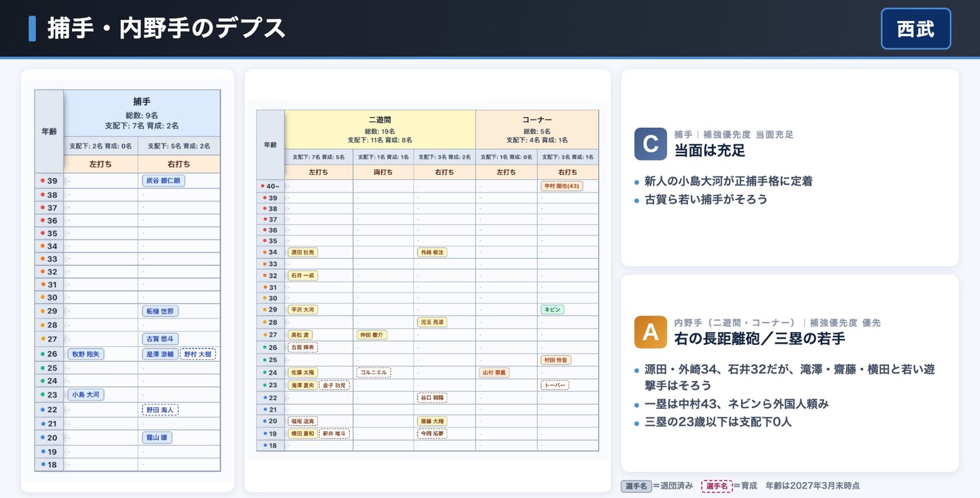Viewport: 980px width, 498px height.
Task: Click the C priority grade badge
Action: [650, 144]
